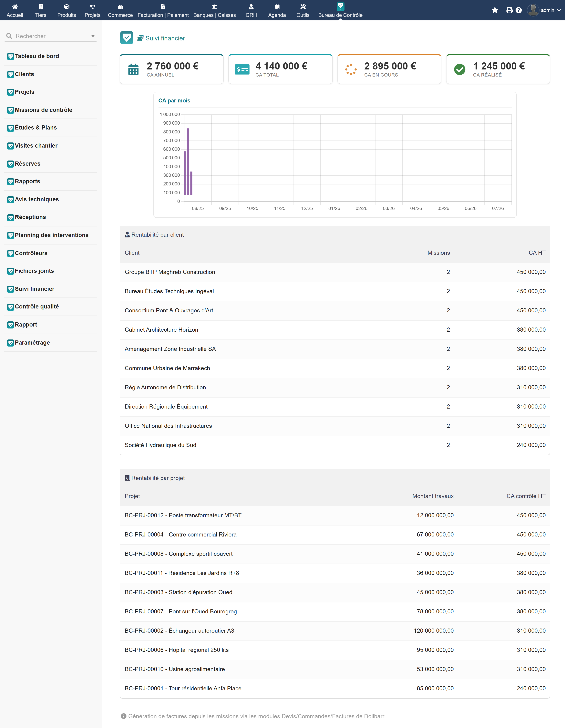Screen dimensions: 565x728
Task: Click the tallest purple bar in the chart
Action: (188, 162)
